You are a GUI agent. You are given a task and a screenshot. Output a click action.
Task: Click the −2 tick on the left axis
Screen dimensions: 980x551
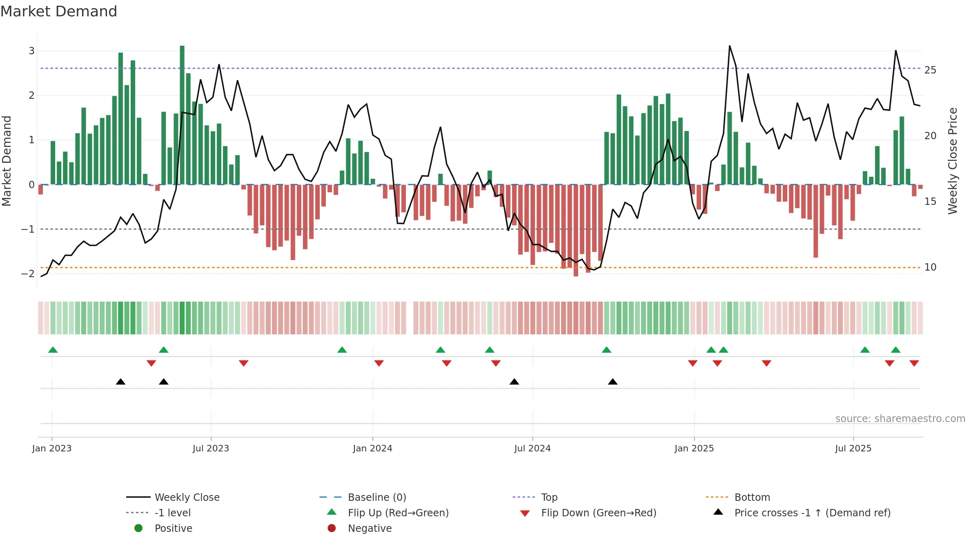[x=28, y=273]
